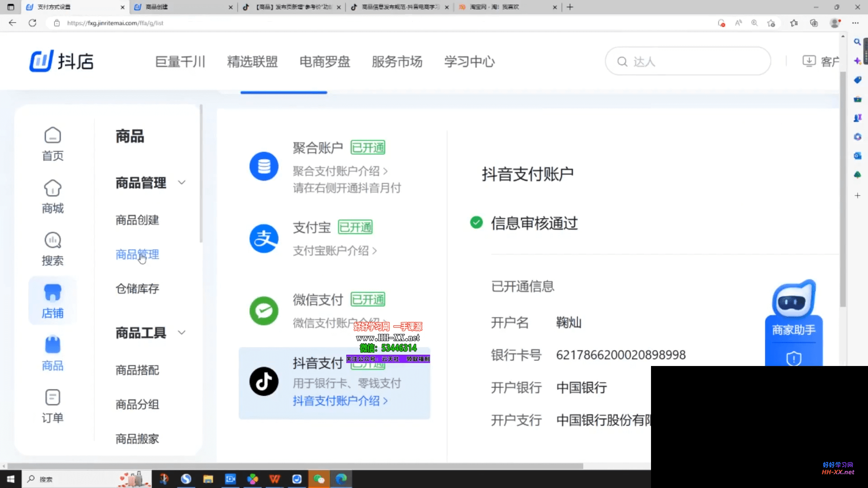Open Edge sidebar Copilot sparkle icon
This screenshot has width=868, height=488.
point(857,61)
